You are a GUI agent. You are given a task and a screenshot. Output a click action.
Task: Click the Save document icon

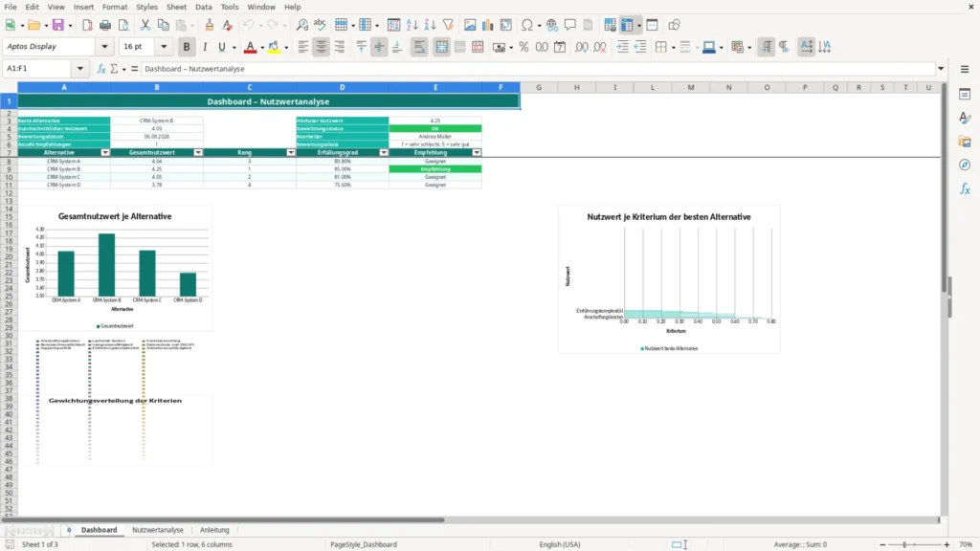tap(58, 25)
